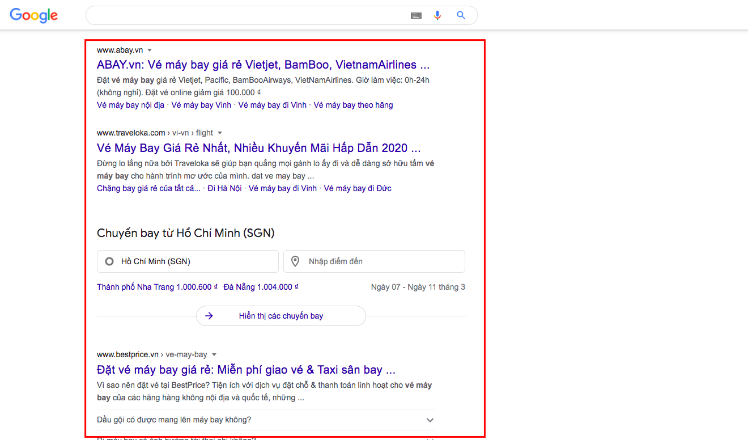
Task: Click the origin circle icon
Action: pos(109,262)
